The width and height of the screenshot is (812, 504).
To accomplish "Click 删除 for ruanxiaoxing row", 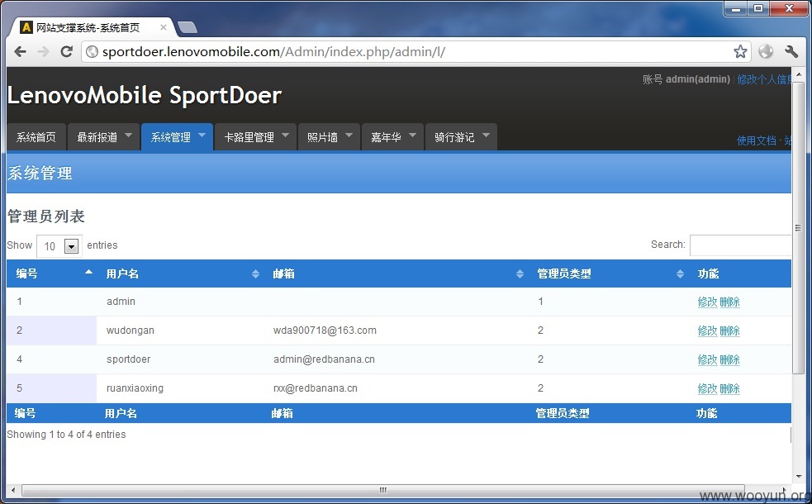I will [x=729, y=389].
